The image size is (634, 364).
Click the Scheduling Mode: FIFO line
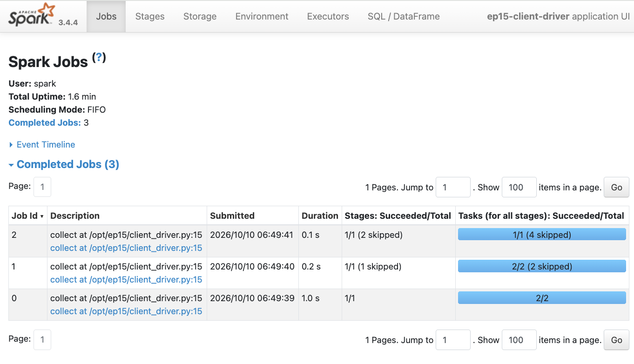[57, 110]
